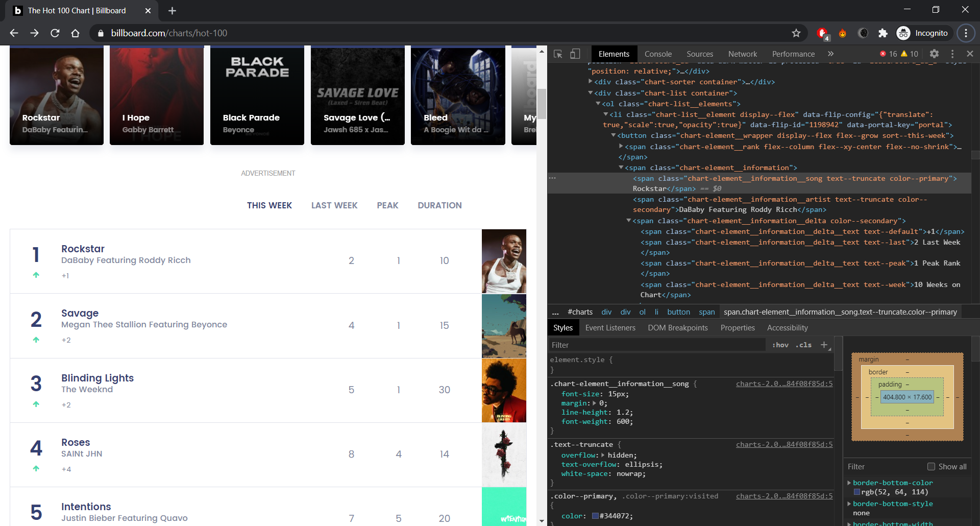Select the inspect element tool in DevTools
The image size is (980, 526).
pyautogui.click(x=558, y=54)
